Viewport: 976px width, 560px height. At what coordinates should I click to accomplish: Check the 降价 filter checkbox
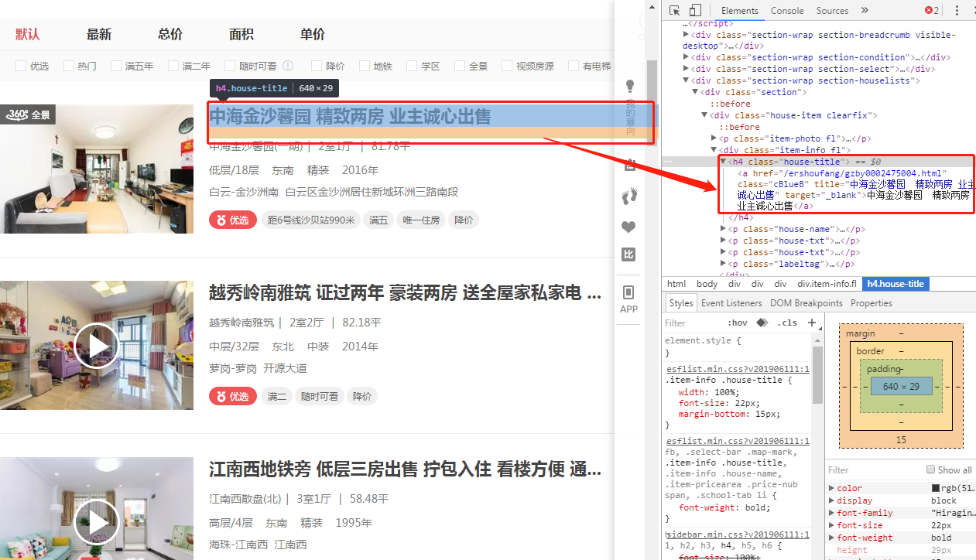click(x=317, y=67)
